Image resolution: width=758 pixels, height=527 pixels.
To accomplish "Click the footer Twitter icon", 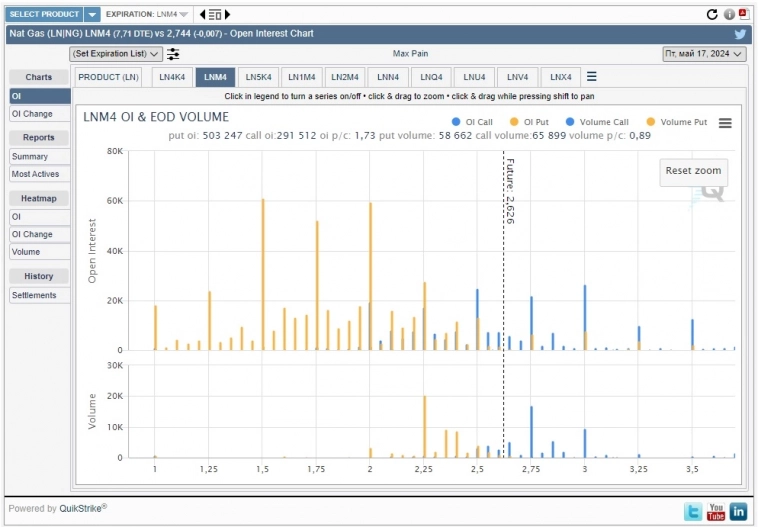I will click(x=693, y=511).
